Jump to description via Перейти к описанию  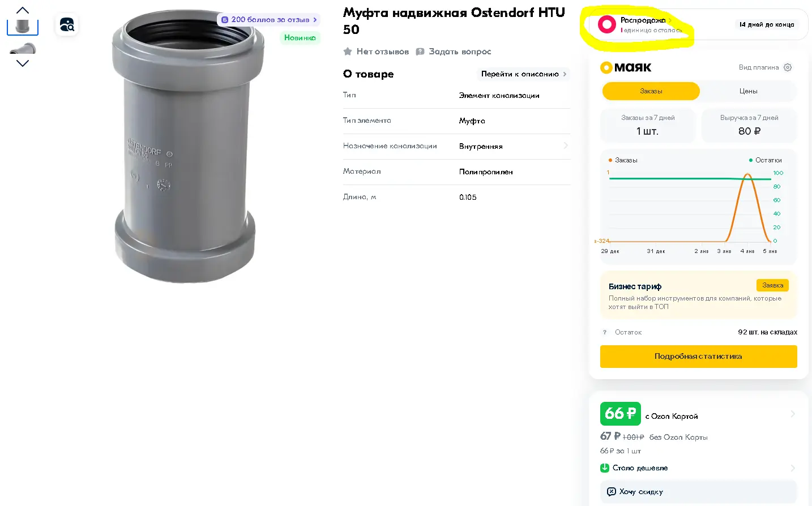coord(524,74)
